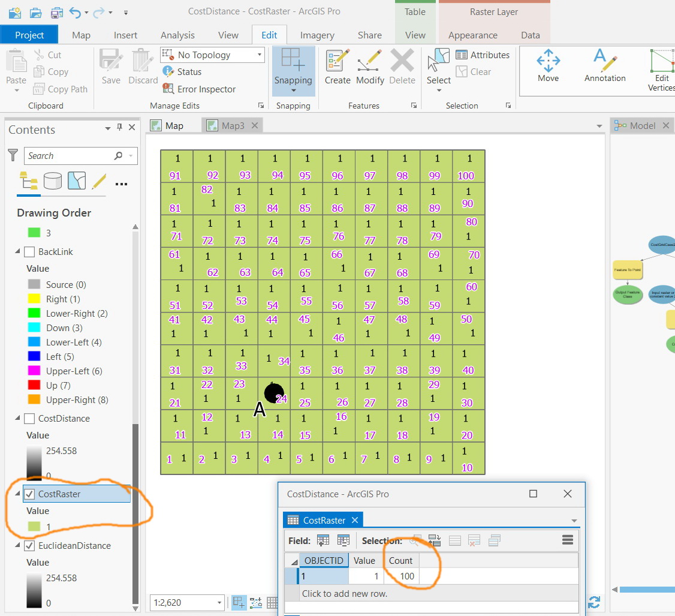
Task: Click the Cut scissors tool
Action: (x=47, y=55)
